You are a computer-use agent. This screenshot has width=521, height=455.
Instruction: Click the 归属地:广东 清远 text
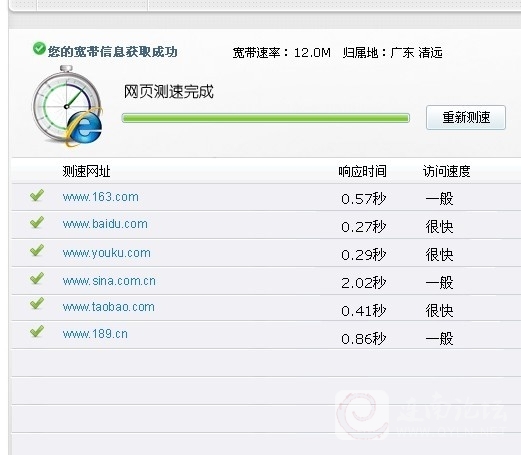(392, 53)
